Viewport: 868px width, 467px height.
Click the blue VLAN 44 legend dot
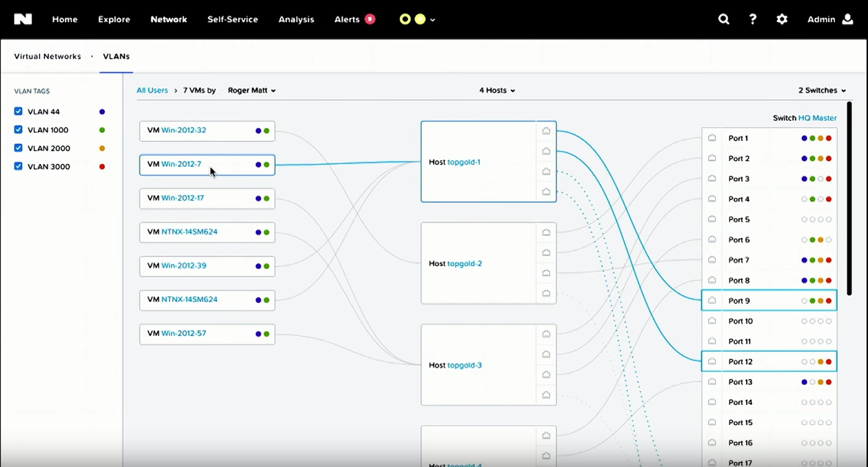pos(102,112)
